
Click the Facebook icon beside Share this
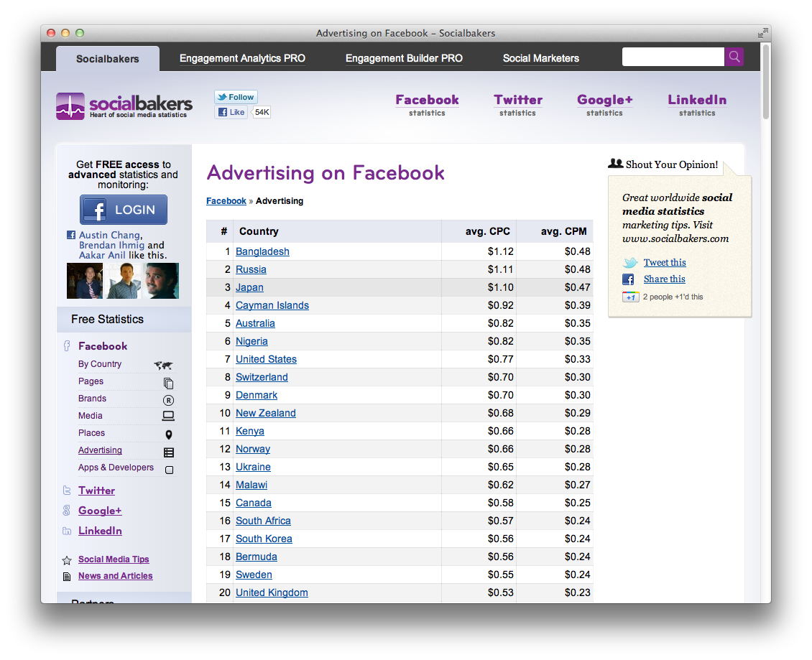[628, 279]
